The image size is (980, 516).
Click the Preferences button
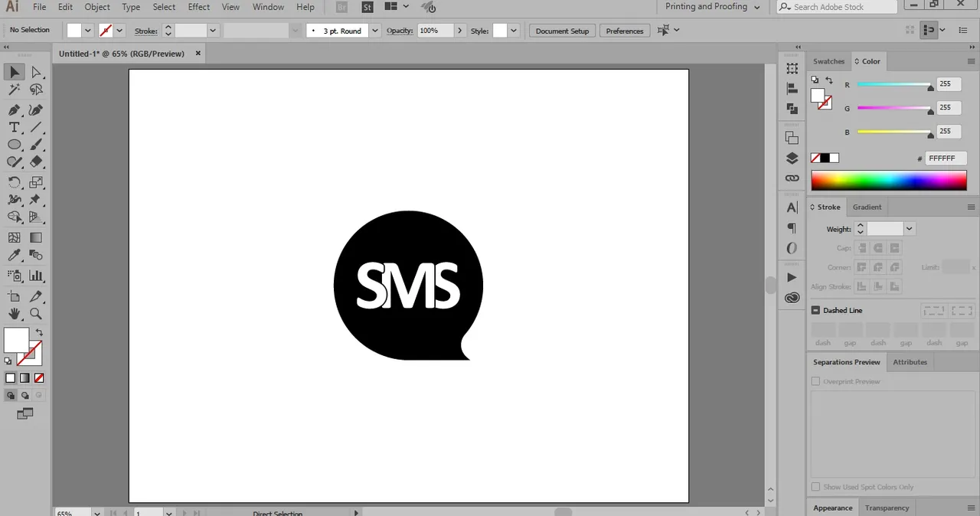625,31
